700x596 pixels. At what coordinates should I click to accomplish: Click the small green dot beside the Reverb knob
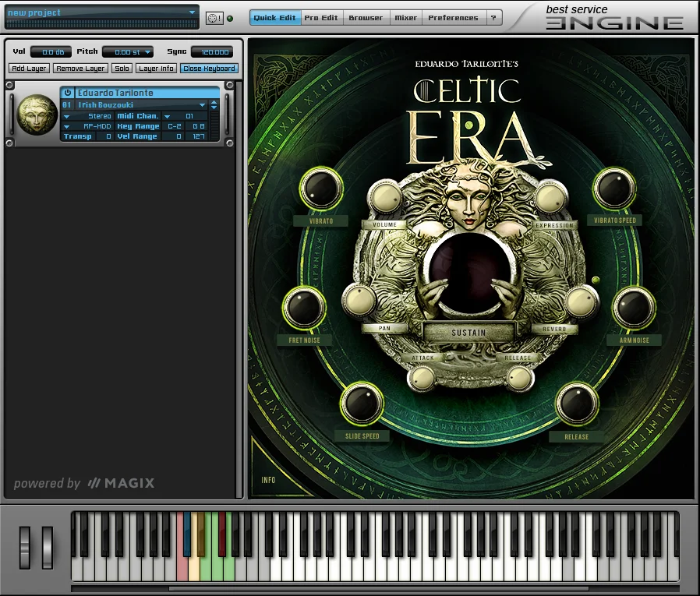[595, 280]
